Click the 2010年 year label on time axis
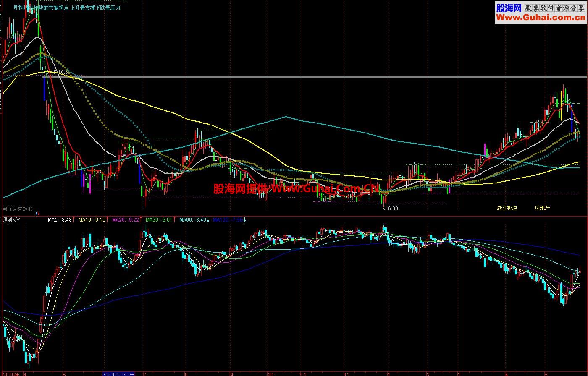 (x=11, y=373)
